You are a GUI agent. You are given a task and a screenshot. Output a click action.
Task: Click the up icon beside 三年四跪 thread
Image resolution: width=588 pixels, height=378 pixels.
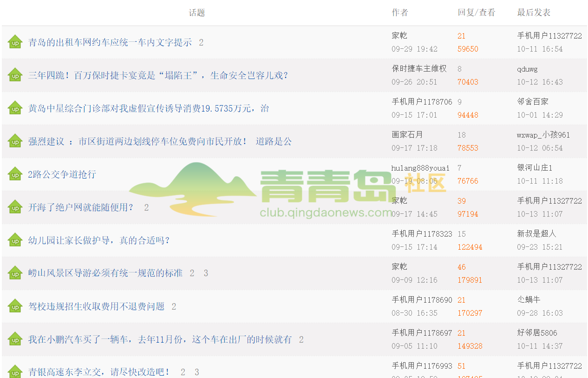[15, 75]
